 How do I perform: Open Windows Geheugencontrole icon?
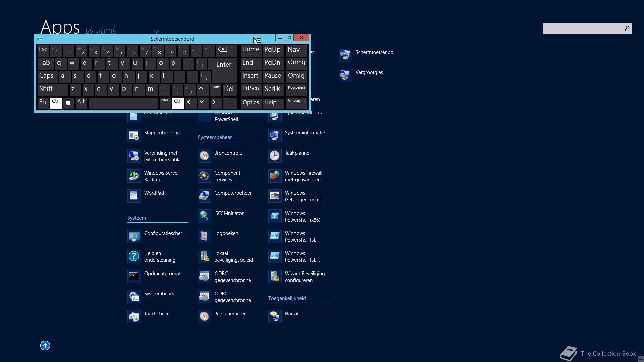(x=275, y=196)
